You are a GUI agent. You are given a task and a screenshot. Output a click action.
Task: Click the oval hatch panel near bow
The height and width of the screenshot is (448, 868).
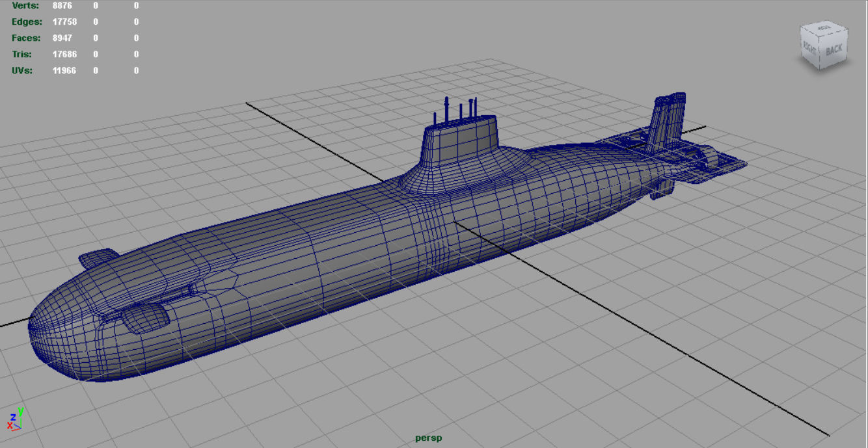(145, 317)
